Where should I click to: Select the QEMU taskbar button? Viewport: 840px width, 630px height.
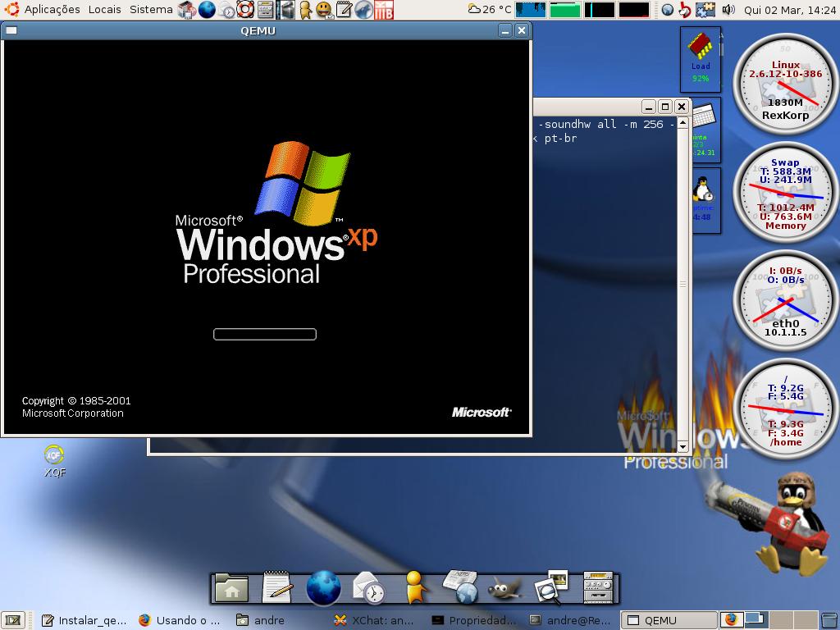669,620
